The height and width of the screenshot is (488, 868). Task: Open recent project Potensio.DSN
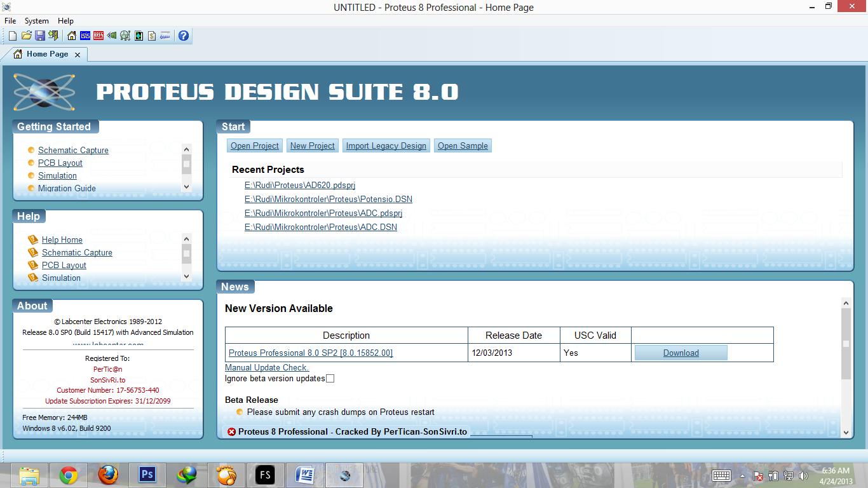(x=329, y=199)
